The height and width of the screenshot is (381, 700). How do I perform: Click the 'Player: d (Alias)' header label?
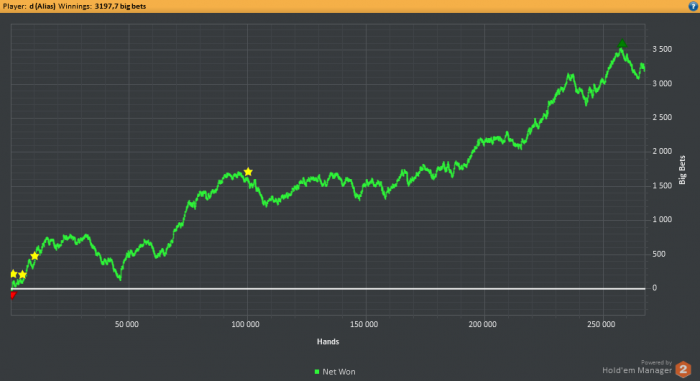(29, 6)
